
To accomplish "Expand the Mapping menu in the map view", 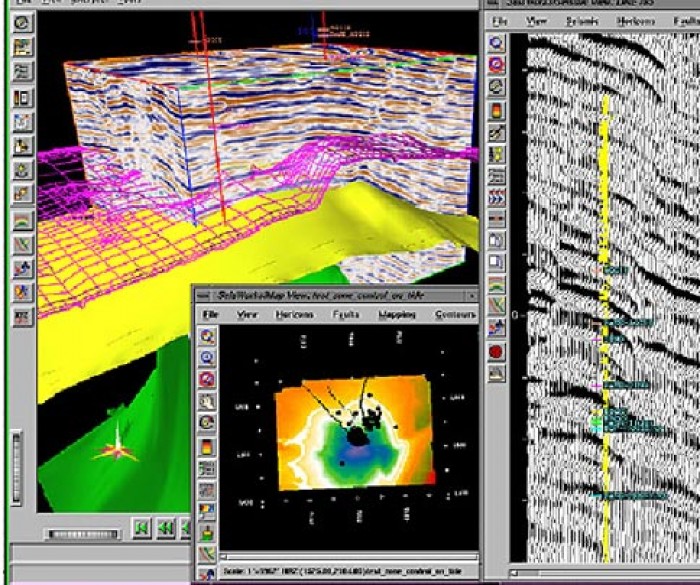I will pyautogui.click(x=397, y=314).
